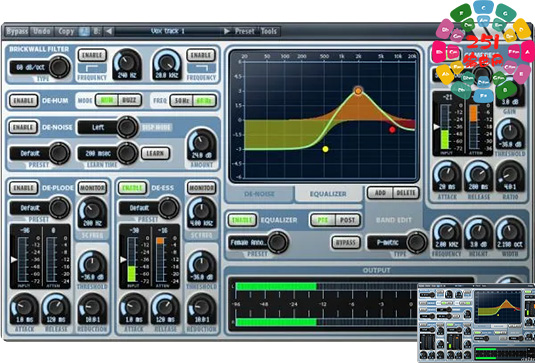Click Undo in the top toolbar
This screenshot has width=535, height=363.
tap(42, 31)
